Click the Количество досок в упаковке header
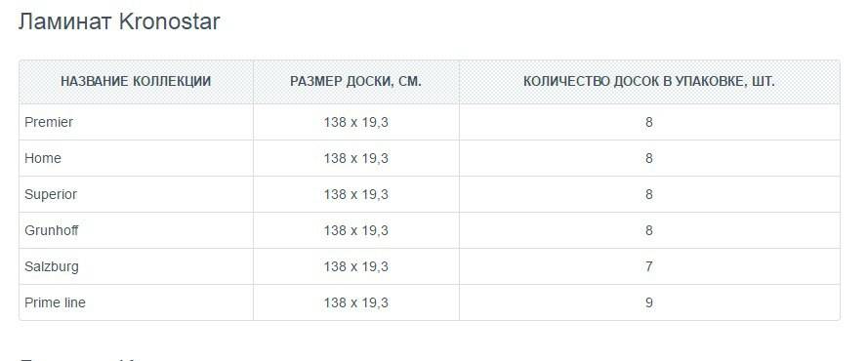The width and height of the screenshot is (868, 361). 648,82
